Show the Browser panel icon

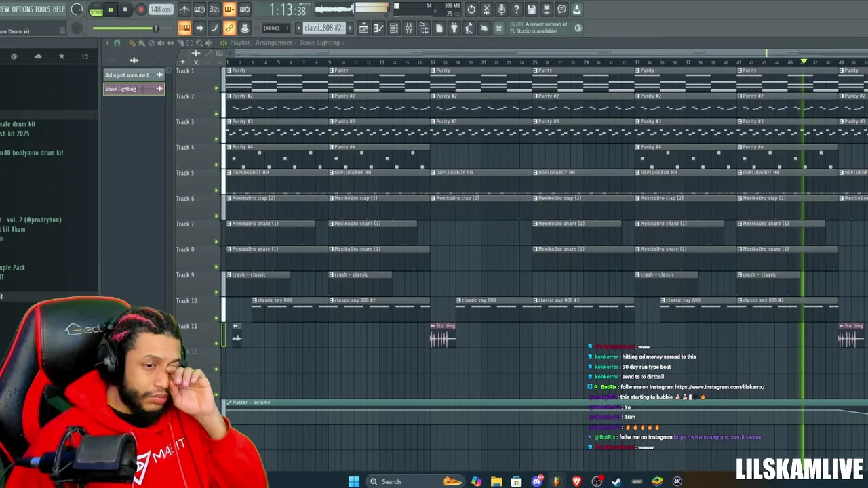[424, 28]
